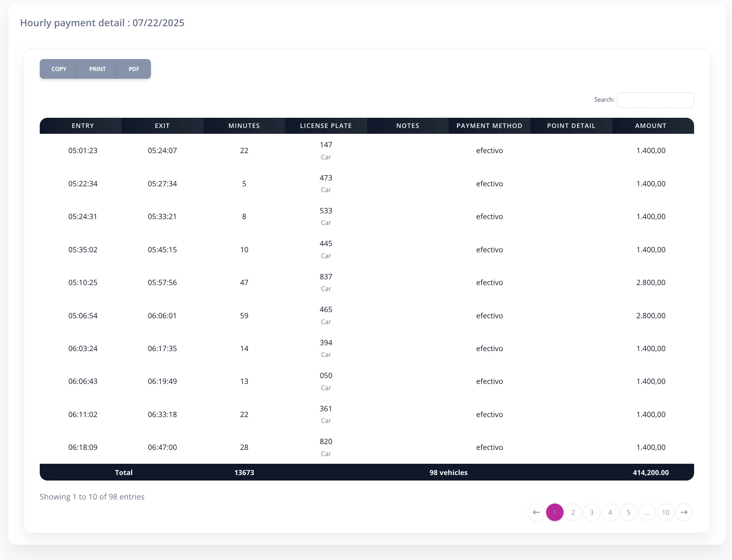
Task: Click the 414,200.00 total amount
Action: pyautogui.click(x=651, y=472)
